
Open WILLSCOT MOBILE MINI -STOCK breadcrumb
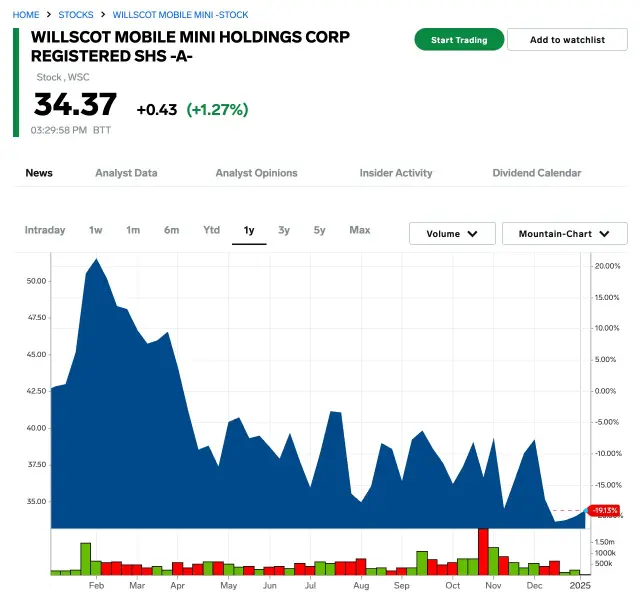180,15
